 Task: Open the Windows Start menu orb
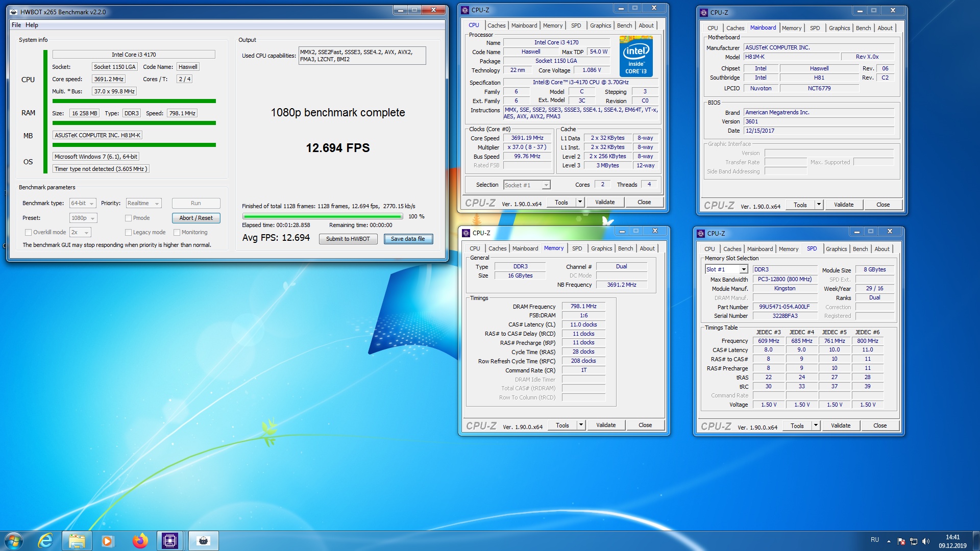coord(14,541)
